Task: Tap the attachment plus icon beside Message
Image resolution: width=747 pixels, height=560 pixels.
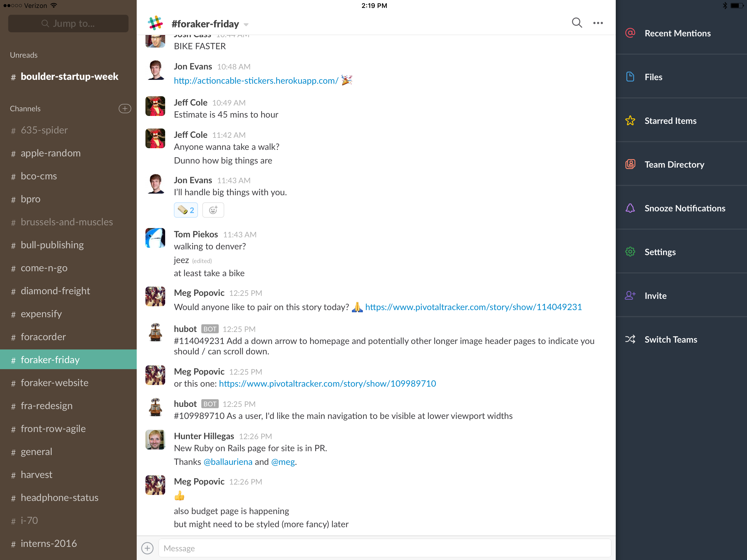Action: pos(147,548)
